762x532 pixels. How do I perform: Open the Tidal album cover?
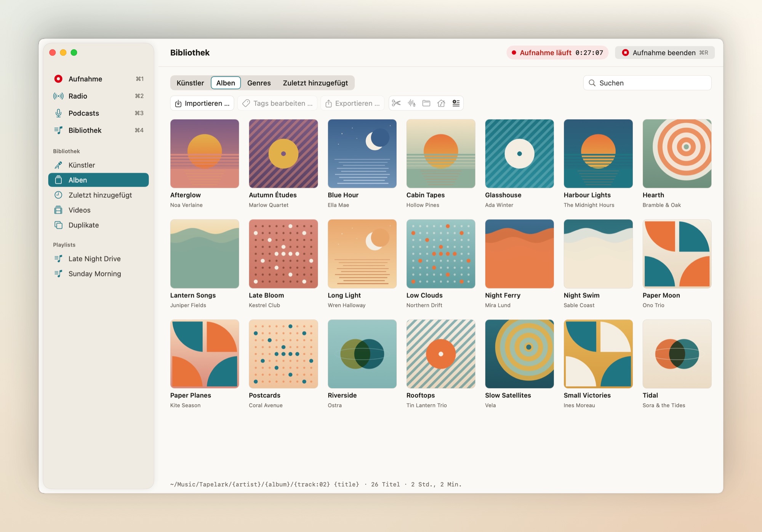coord(677,354)
